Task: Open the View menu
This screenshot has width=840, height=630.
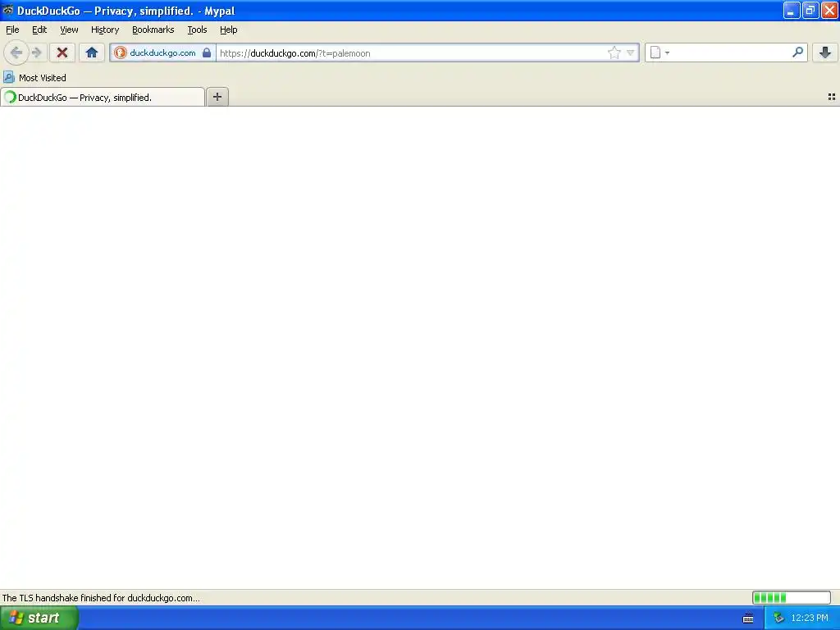Action: pos(69,30)
